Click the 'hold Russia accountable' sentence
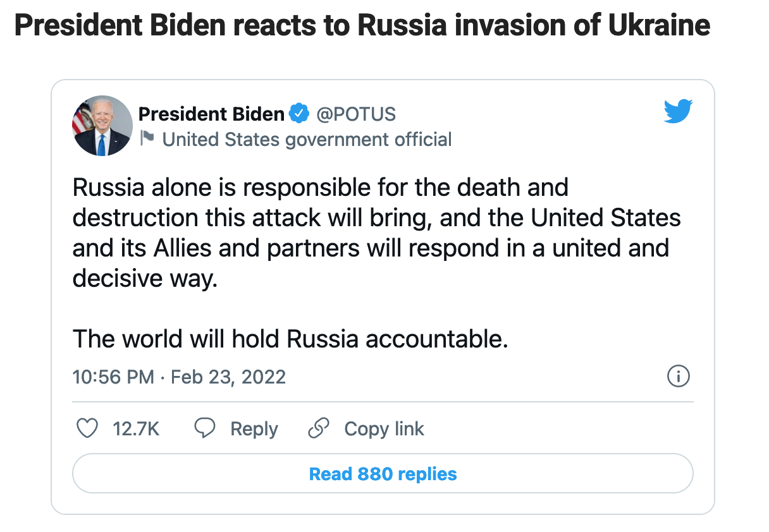 pyautogui.click(x=290, y=339)
